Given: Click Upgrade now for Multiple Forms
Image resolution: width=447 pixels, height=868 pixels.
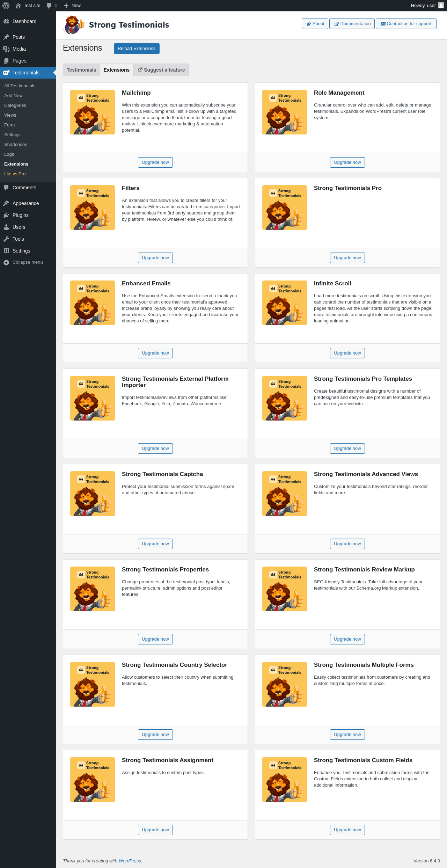Looking at the screenshot, I should click(347, 735).
